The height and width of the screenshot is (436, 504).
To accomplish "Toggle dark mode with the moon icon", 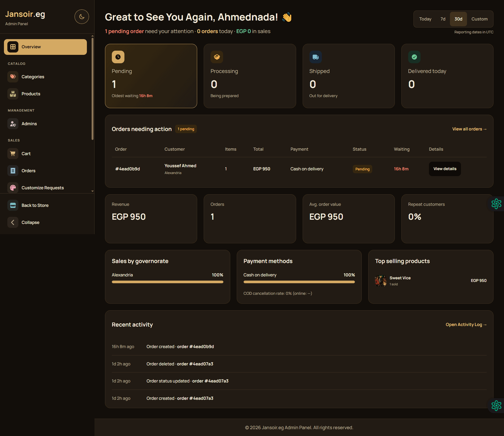I will [x=82, y=17].
